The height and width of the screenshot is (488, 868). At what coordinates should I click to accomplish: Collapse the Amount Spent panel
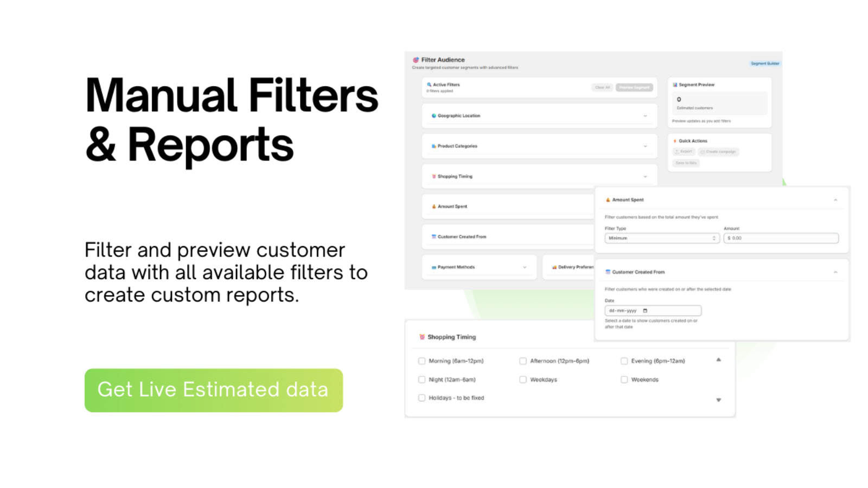tap(835, 200)
